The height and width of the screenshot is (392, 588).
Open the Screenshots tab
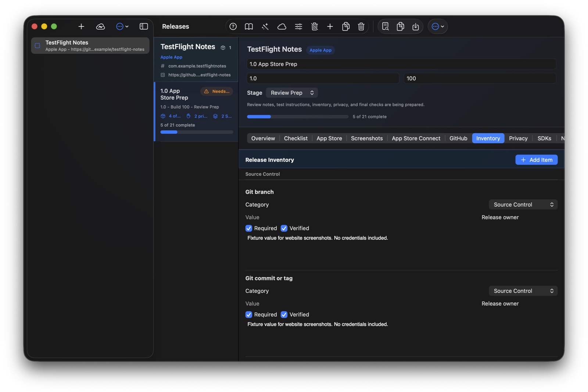[x=367, y=138]
